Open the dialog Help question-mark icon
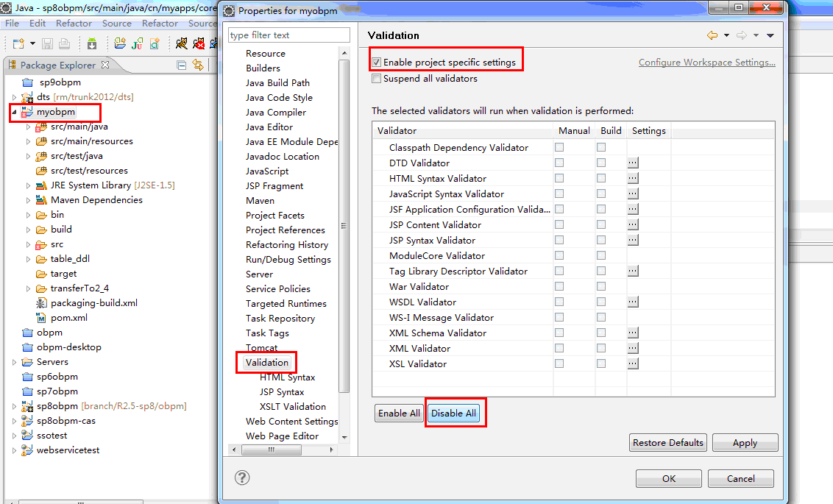The height and width of the screenshot is (504, 833). coord(242,478)
